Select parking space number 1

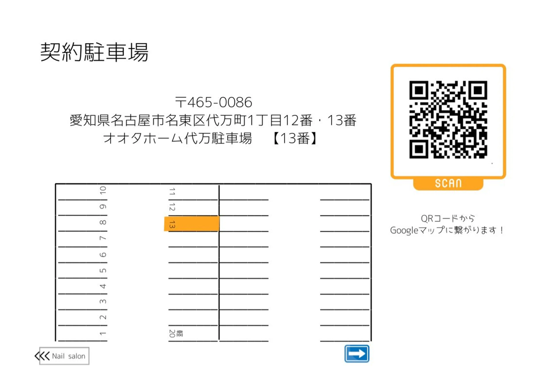coord(103,334)
